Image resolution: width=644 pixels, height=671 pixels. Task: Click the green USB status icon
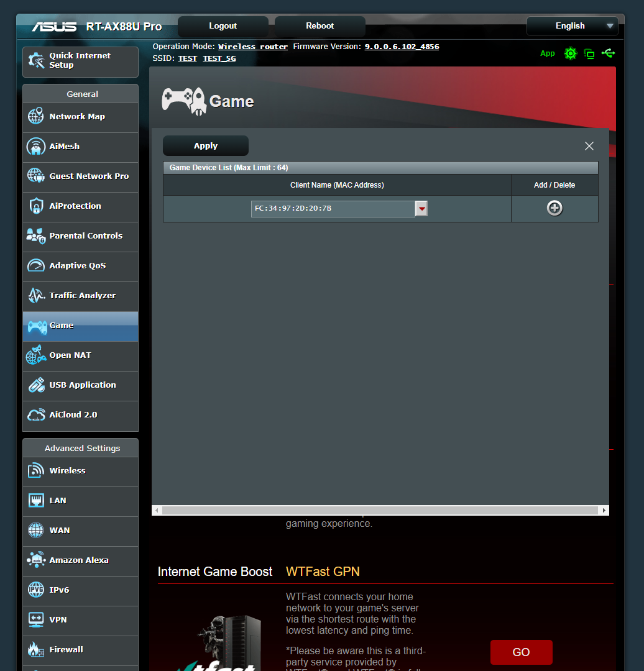[608, 53]
